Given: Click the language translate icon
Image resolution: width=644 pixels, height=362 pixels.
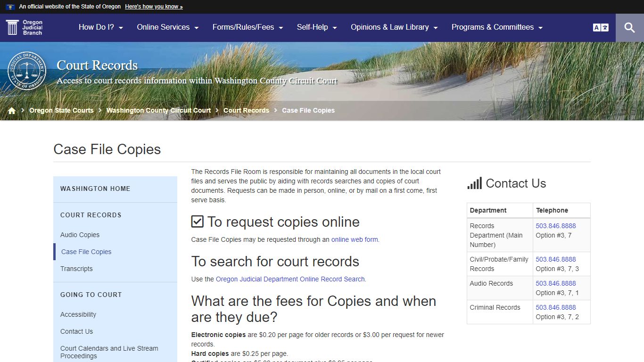Looking at the screenshot, I should click(601, 28).
